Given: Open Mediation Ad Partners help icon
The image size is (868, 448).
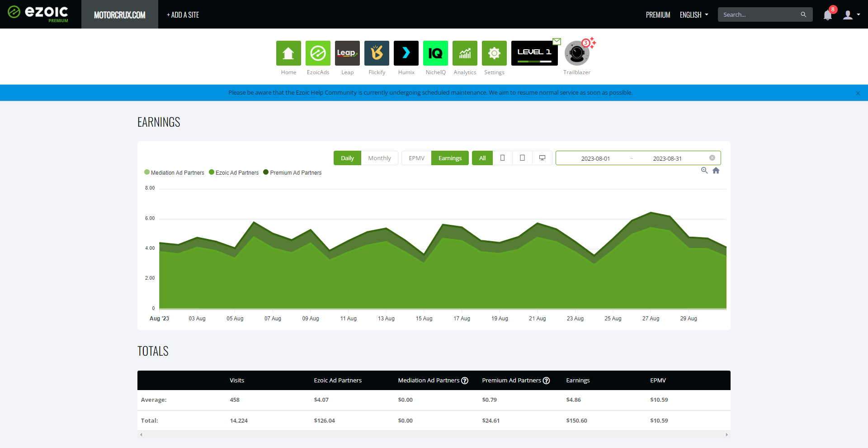Looking at the screenshot, I should point(465,381).
